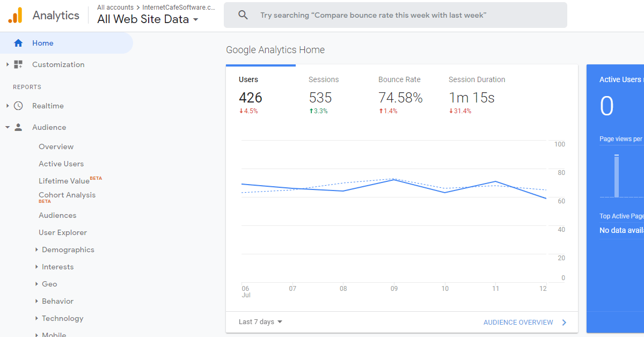Expand the Behavior submenu
The height and width of the screenshot is (337, 644).
[36, 301]
